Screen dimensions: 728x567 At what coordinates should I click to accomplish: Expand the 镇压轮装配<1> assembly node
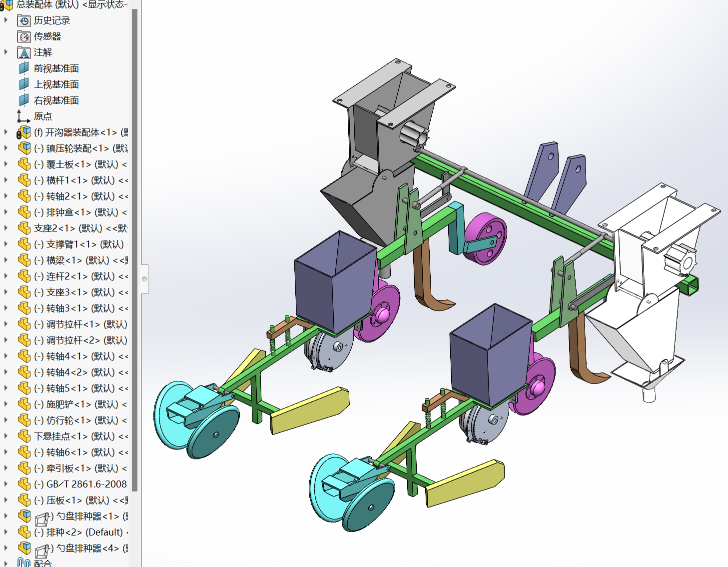click(x=6, y=148)
